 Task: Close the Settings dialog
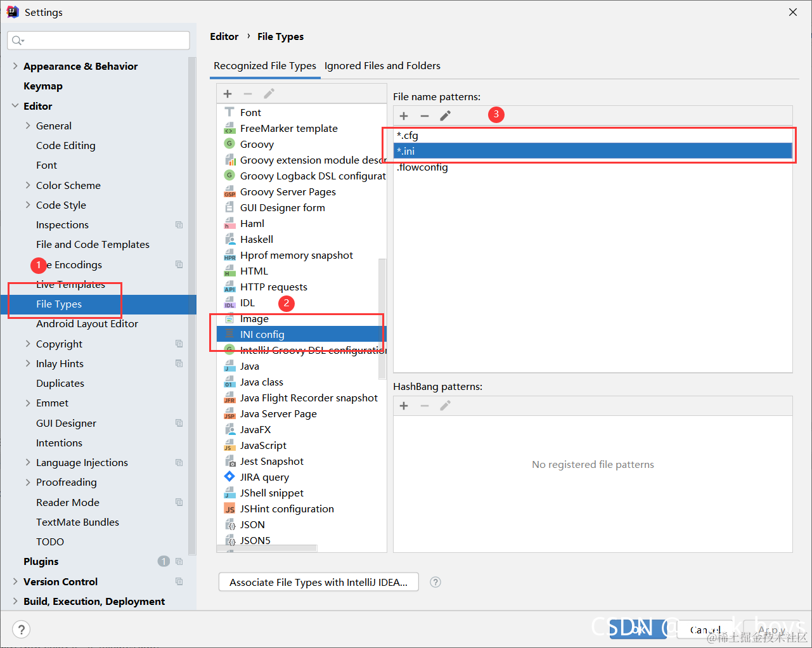[792, 12]
